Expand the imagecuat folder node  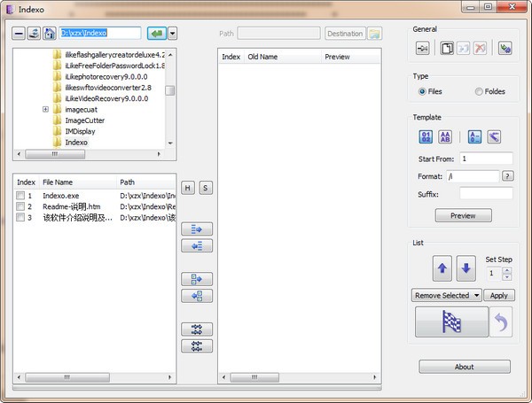click(45, 109)
